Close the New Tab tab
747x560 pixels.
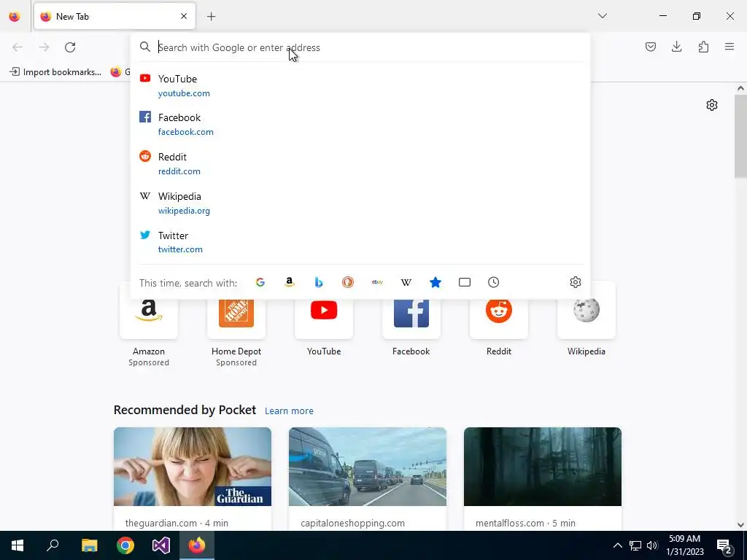184,16
